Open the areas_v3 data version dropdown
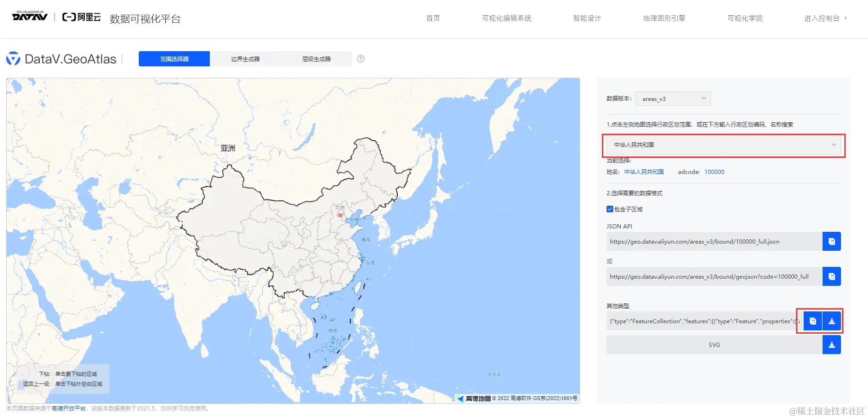The height and width of the screenshot is (419, 868). coord(673,99)
